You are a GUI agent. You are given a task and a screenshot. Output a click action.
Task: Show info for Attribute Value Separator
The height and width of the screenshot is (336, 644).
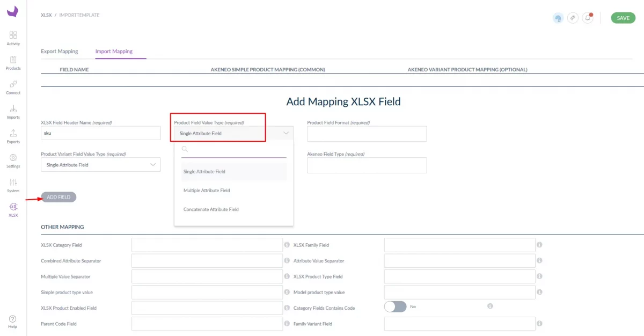click(x=539, y=261)
